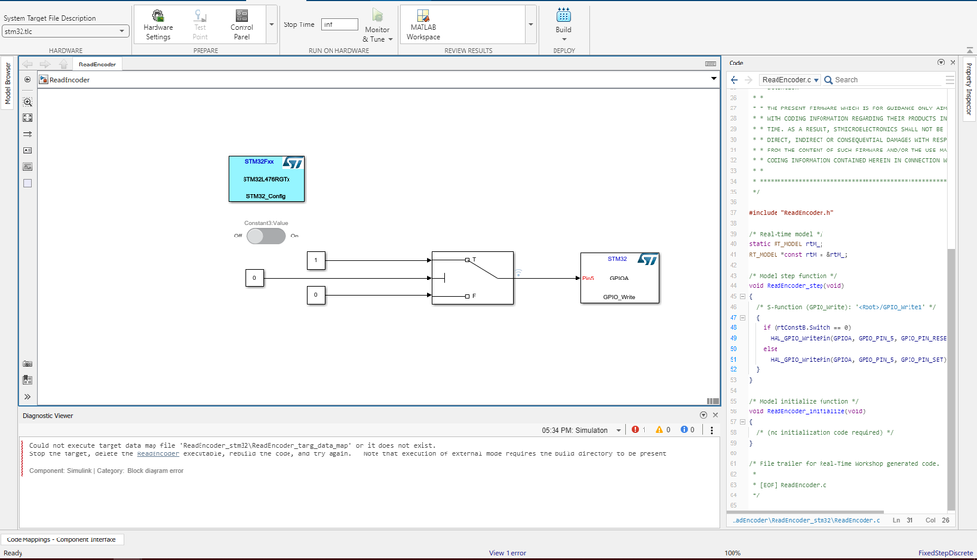Click the 100% zoom level in status bar
The image size is (977, 560).
click(x=733, y=553)
